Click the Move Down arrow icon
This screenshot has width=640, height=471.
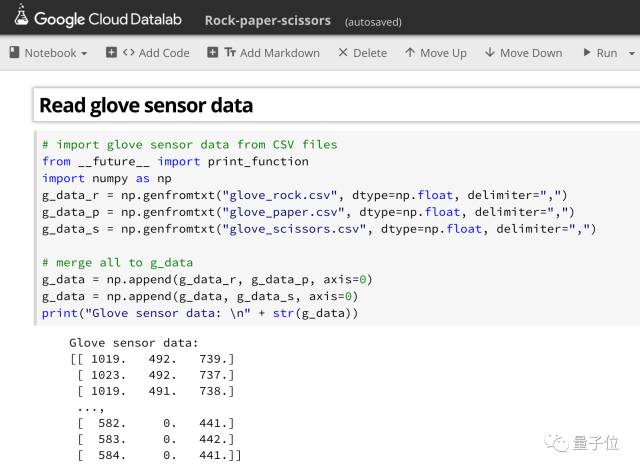coord(490,52)
